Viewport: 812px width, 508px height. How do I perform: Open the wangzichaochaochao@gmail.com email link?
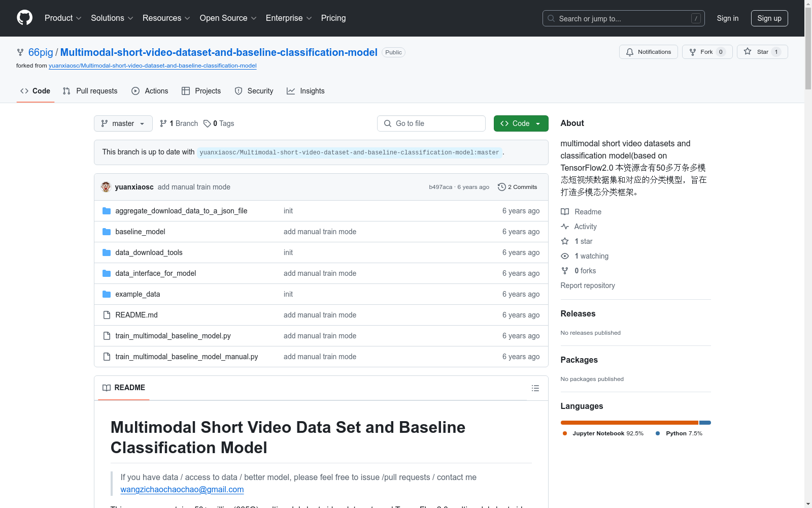pyautogui.click(x=182, y=489)
